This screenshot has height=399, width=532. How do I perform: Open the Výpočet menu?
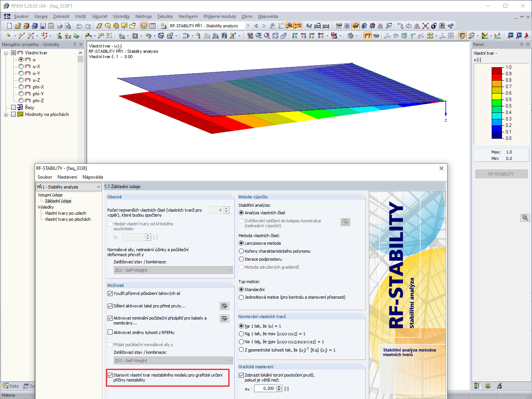click(99, 16)
